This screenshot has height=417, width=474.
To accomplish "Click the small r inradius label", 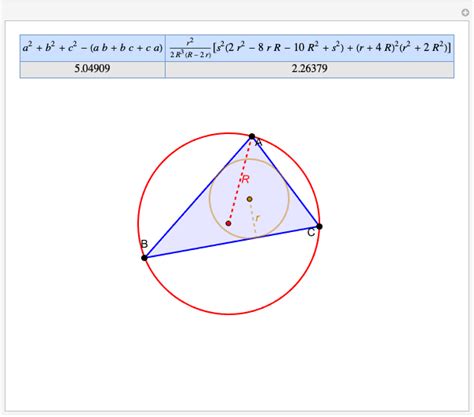I will [257, 218].
